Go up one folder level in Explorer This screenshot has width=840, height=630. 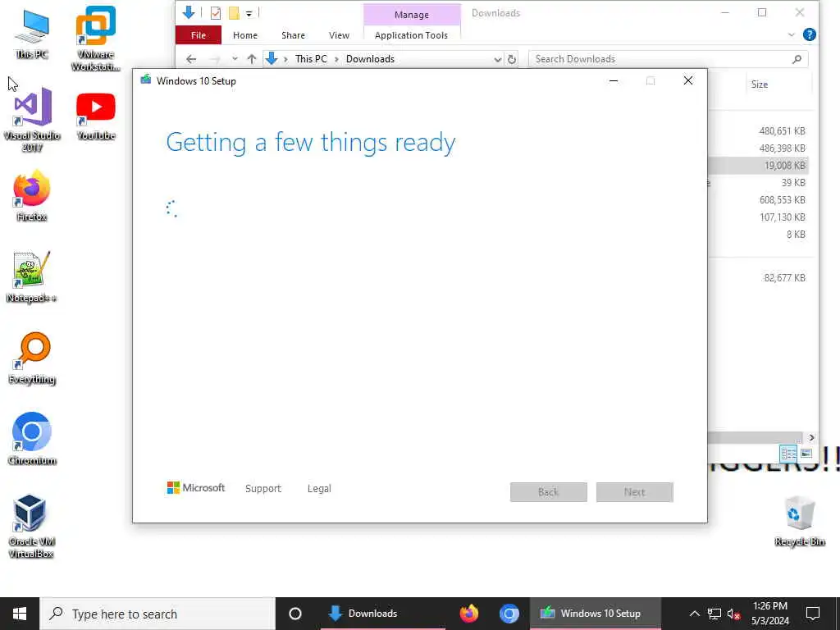coord(251,59)
